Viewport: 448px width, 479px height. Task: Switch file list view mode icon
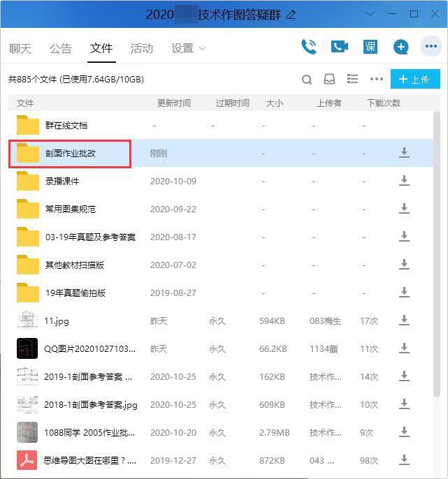pos(352,79)
